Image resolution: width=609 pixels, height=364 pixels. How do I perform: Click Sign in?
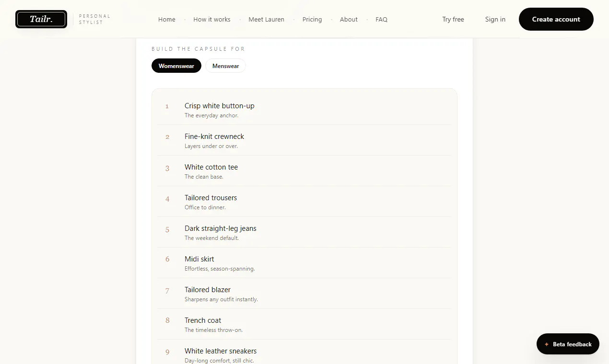click(495, 20)
